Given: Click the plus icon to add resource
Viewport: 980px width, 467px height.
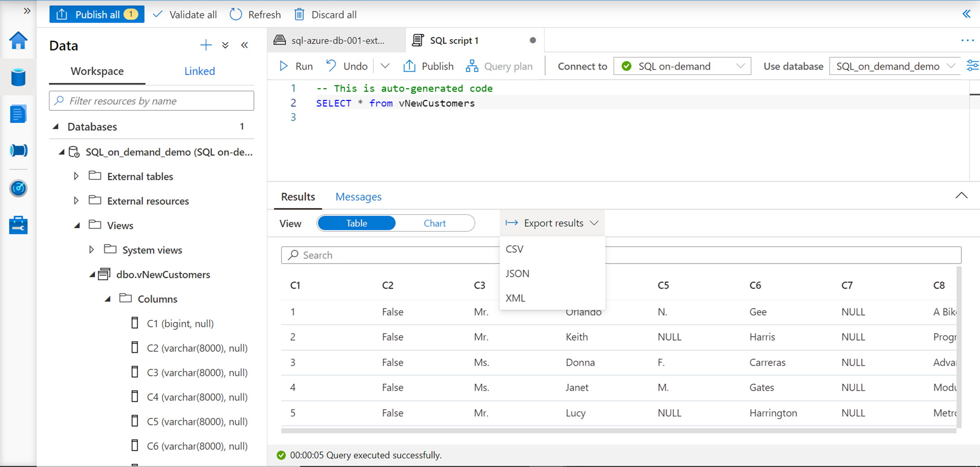Looking at the screenshot, I should click(206, 46).
